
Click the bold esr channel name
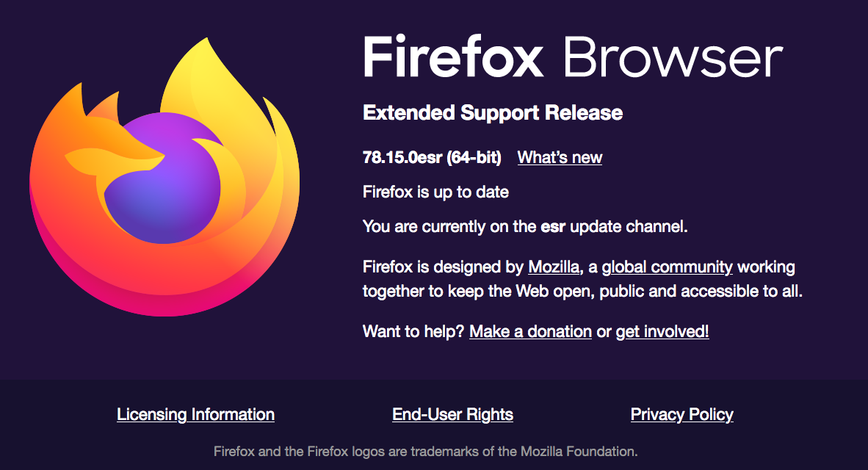pyautogui.click(x=553, y=227)
